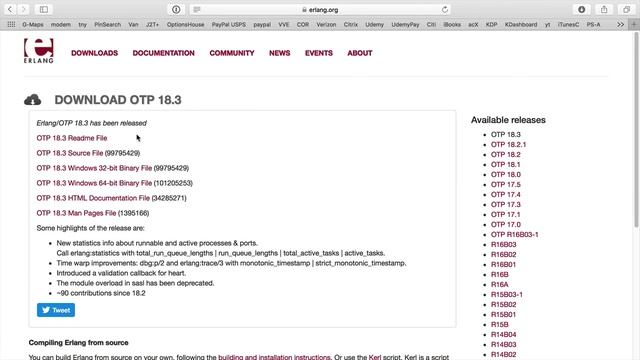Viewport: 640px width, 360px height.
Task: Open Udemy bookmark
Action: point(374,24)
